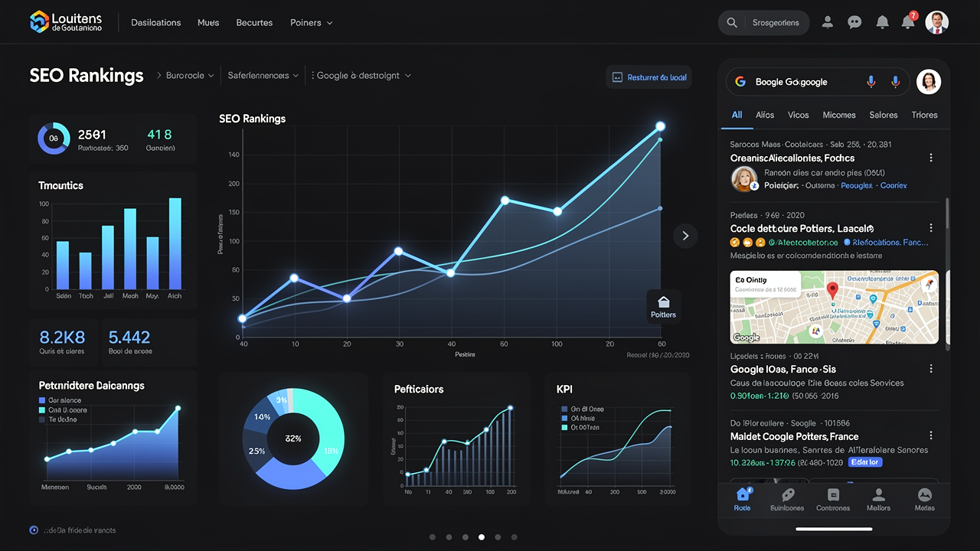Screen dimensions: 980x551
Task: Open the chat bubble icon in header
Action: (x=854, y=22)
